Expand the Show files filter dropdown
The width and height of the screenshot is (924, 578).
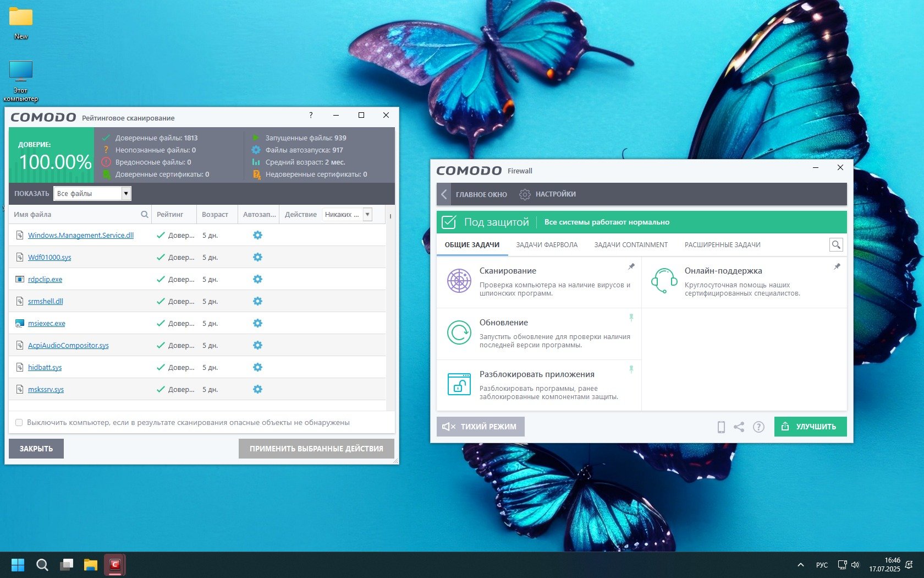[x=126, y=194]
